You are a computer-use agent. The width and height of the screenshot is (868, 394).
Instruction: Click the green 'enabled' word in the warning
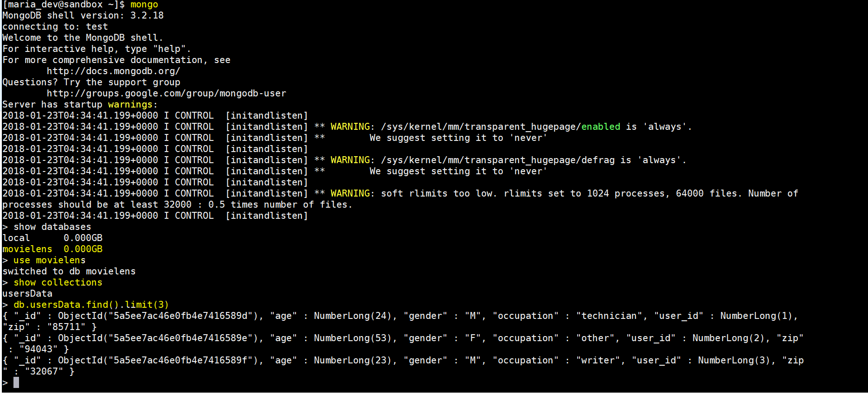pyautogui.click(x=601, y=127)
